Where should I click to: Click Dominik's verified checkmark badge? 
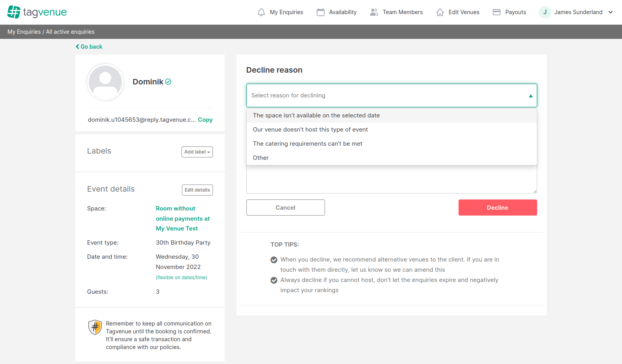click(168, 82)
